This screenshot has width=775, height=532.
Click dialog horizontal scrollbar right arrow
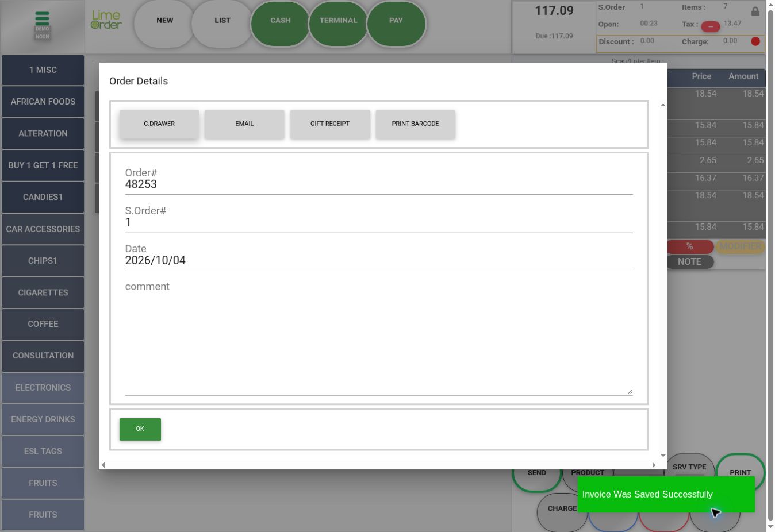[x=654, y=465]
